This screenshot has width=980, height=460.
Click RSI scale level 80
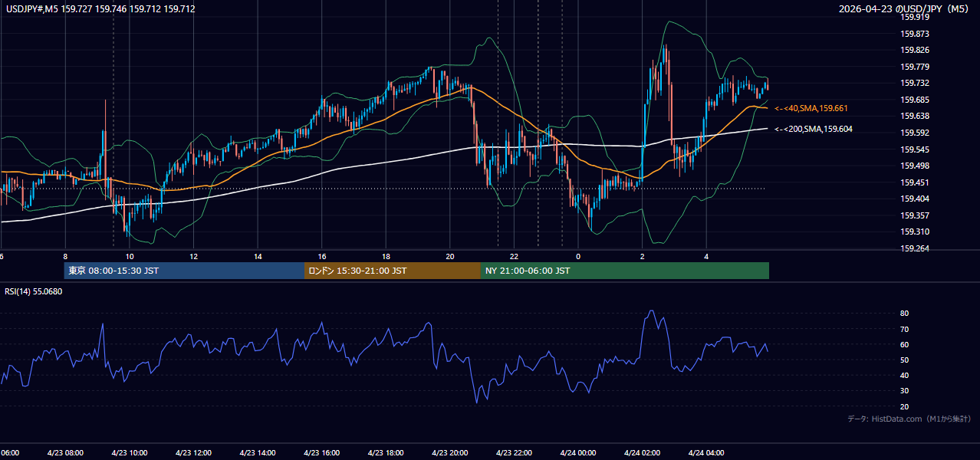[905, 314]
